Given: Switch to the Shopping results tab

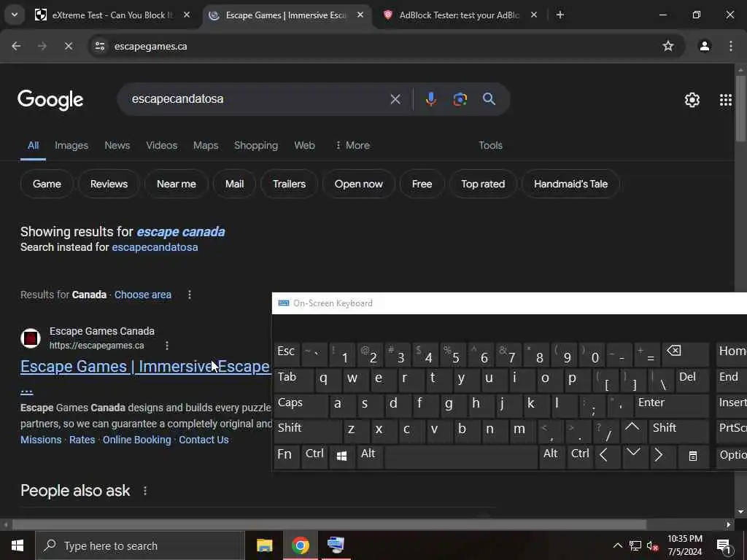Looking at the screenshot, I should point(256,145).
